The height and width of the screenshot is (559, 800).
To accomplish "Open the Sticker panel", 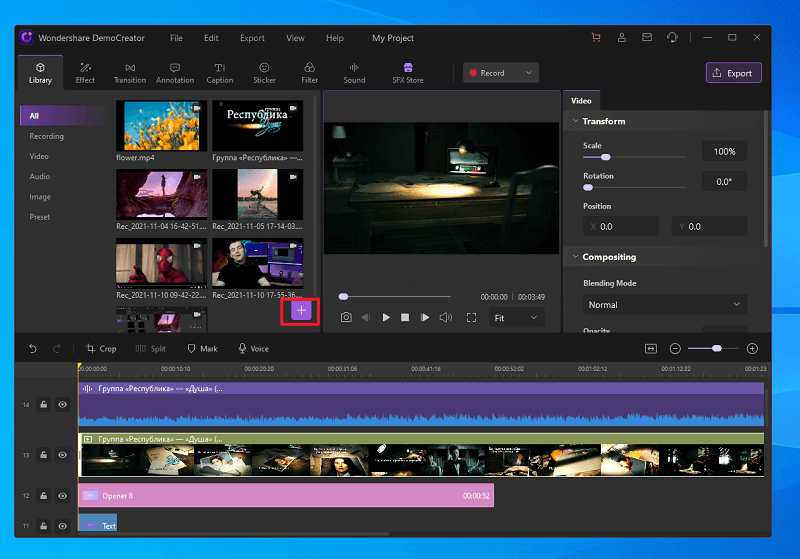I will point(264,73).
